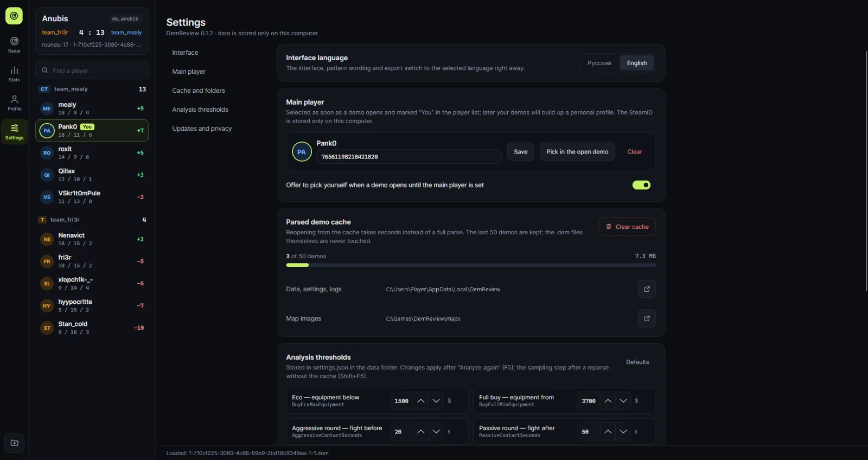
Task: Go to Updates and privacy section
Action: pyautogui.click(x=202, y=129)
